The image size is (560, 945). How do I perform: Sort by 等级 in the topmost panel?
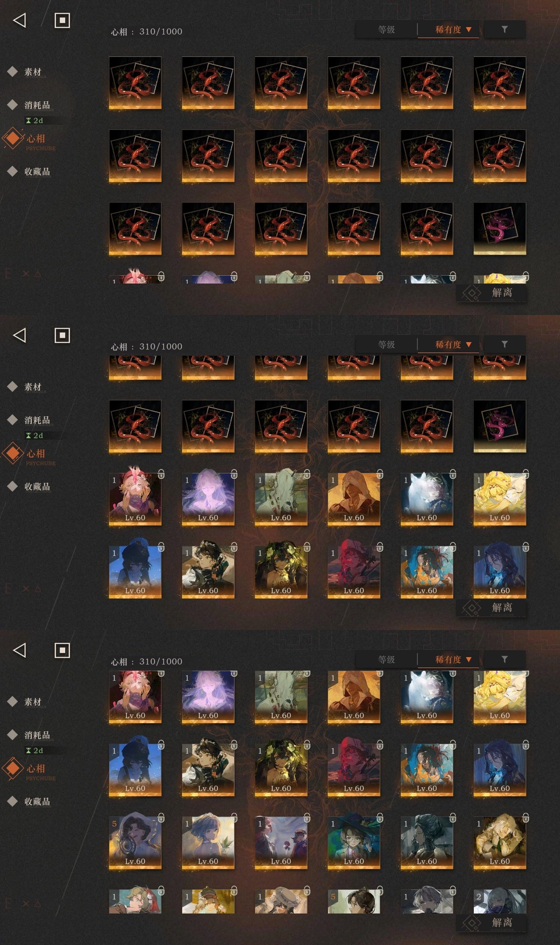pyautogui.click(x=386, y=30)
